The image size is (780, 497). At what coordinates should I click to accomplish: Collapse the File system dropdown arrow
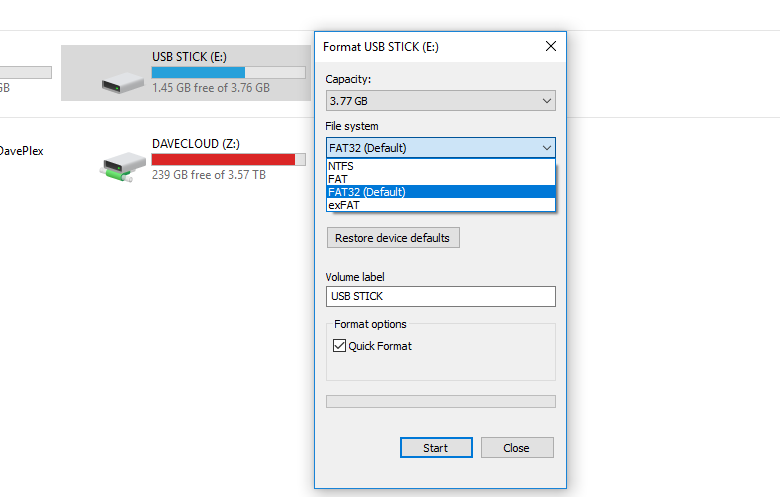[x=547, y=148]
